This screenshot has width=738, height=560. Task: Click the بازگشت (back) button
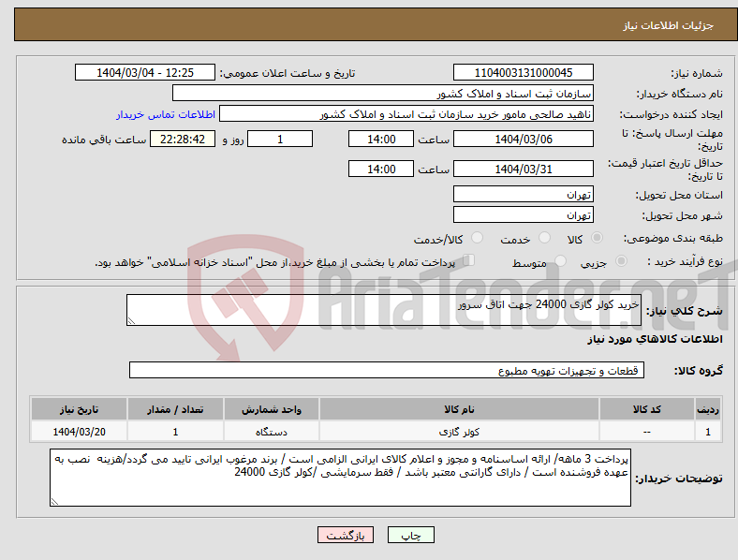[x=346, y=535]
